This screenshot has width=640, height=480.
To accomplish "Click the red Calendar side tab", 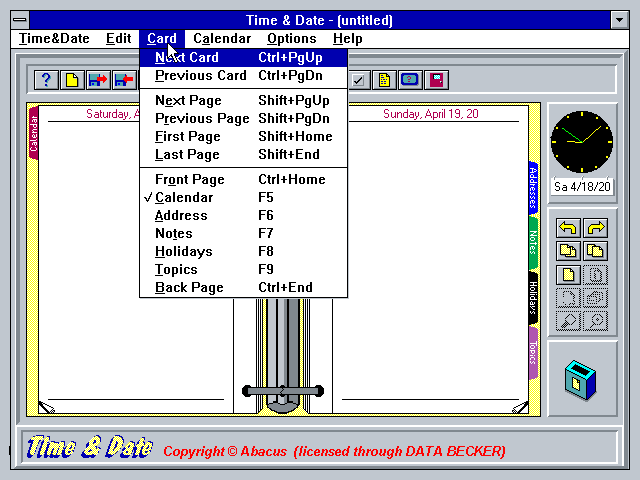I will click(x=33, y=133).
